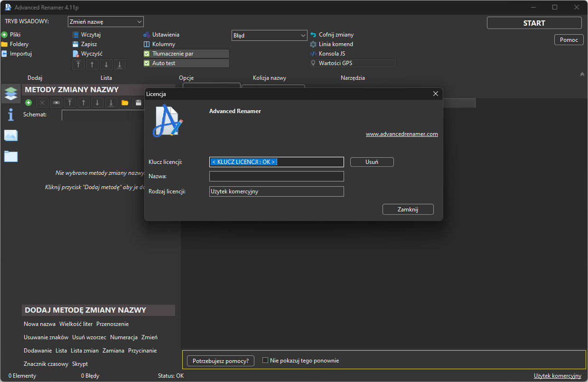Click the Klucz licencji input field

click(277, 162)
